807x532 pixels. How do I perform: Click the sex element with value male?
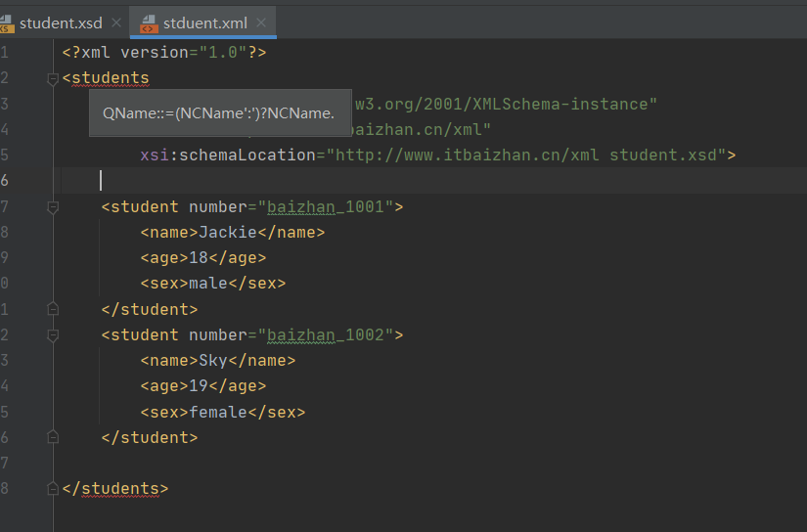click(213, 284)
